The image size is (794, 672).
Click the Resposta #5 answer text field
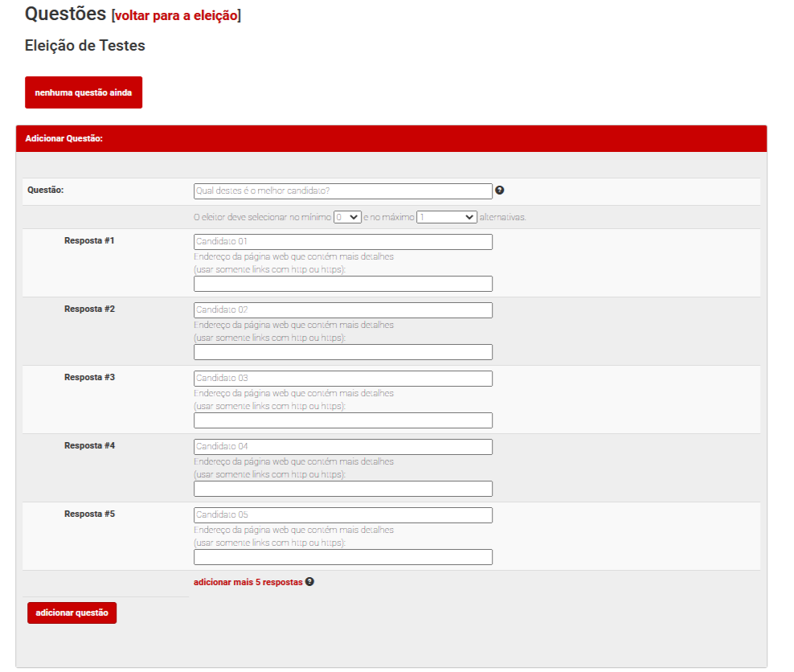tap(342, 515)
